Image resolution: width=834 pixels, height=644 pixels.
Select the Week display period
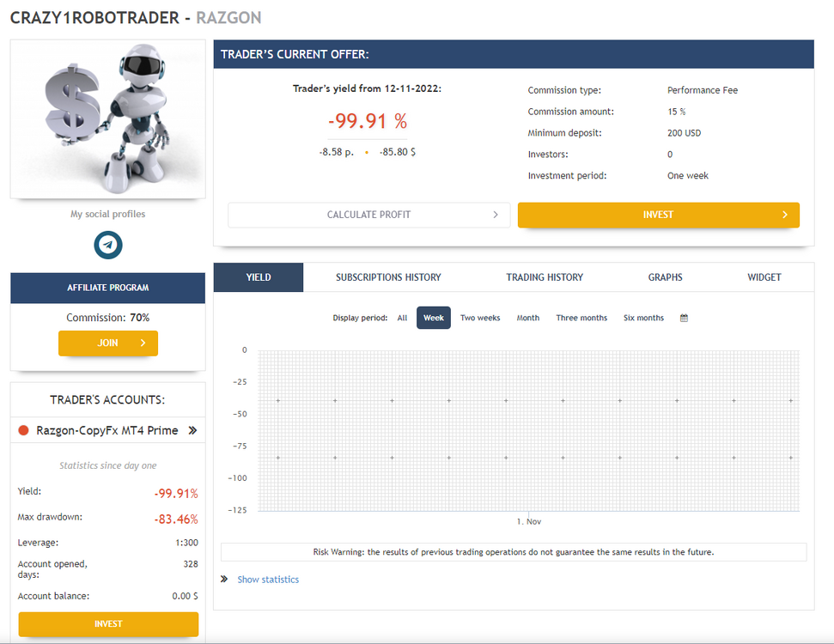[x=434, y=318]
